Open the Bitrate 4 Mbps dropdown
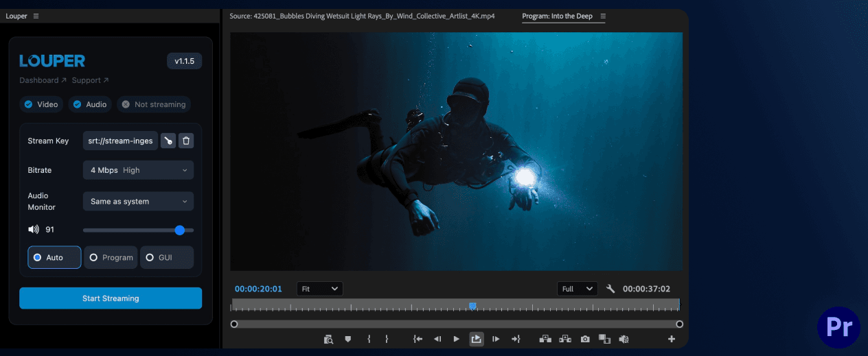Image resolution: width=868 pixels, height=356 pixels. tap(138, 170)
